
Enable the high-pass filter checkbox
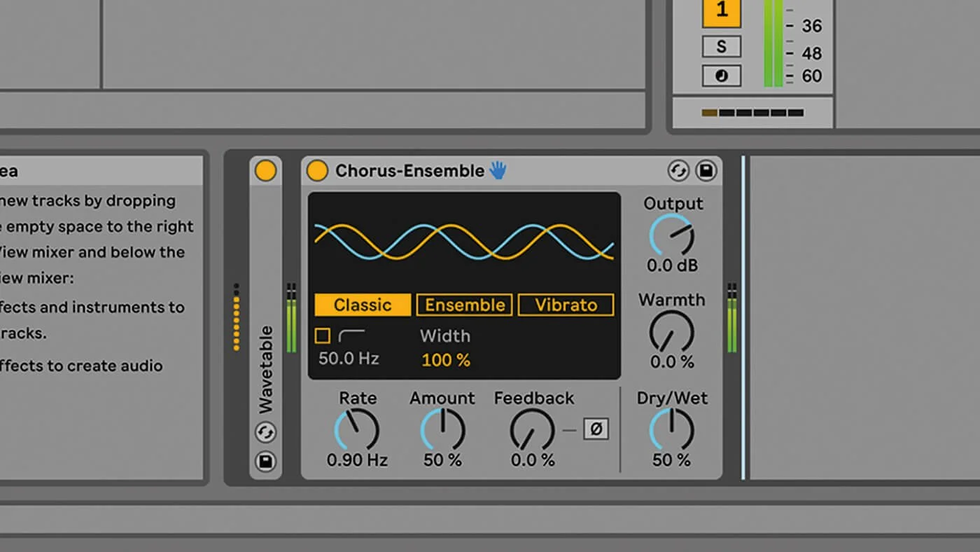click(x=322, y=336)
